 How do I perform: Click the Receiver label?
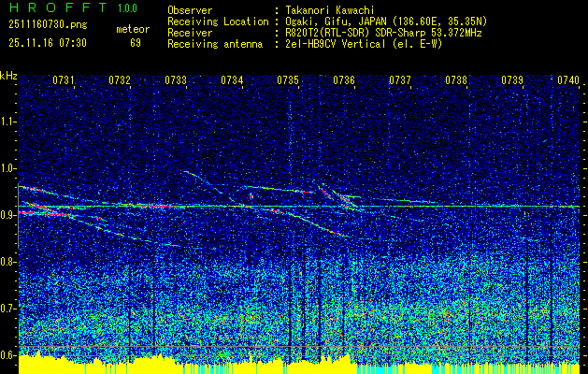[x=190, y=33]
